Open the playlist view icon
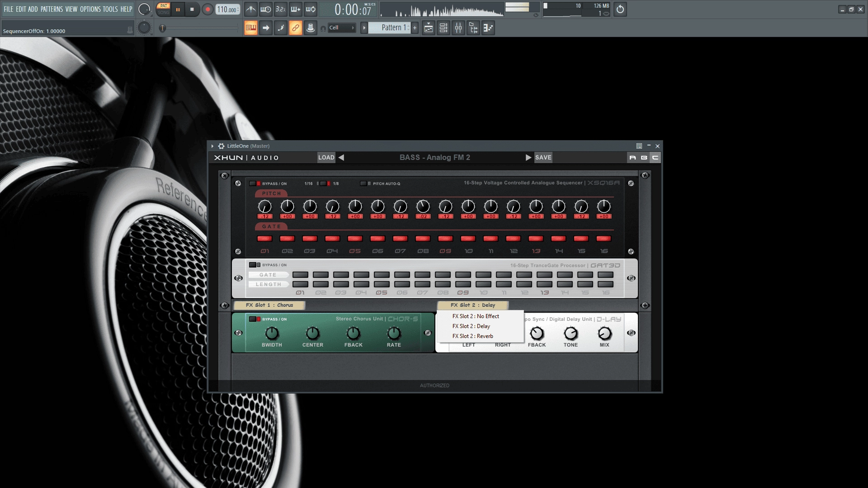The image size is (868, 488). pos(429,28)
